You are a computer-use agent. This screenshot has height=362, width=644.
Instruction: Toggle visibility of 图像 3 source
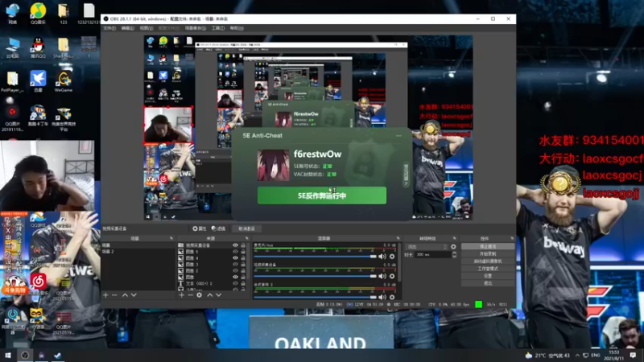(235, 265)
